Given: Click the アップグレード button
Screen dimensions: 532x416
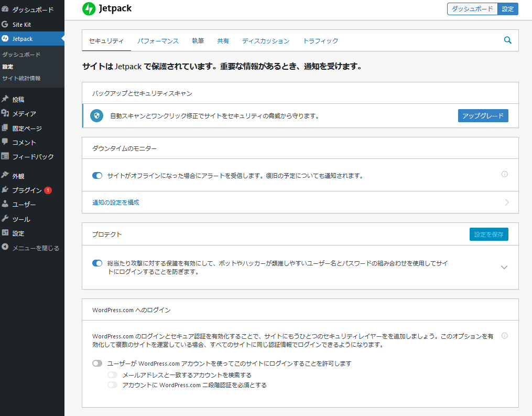Looking at the screenshot, I should click(x=483, y=116).
